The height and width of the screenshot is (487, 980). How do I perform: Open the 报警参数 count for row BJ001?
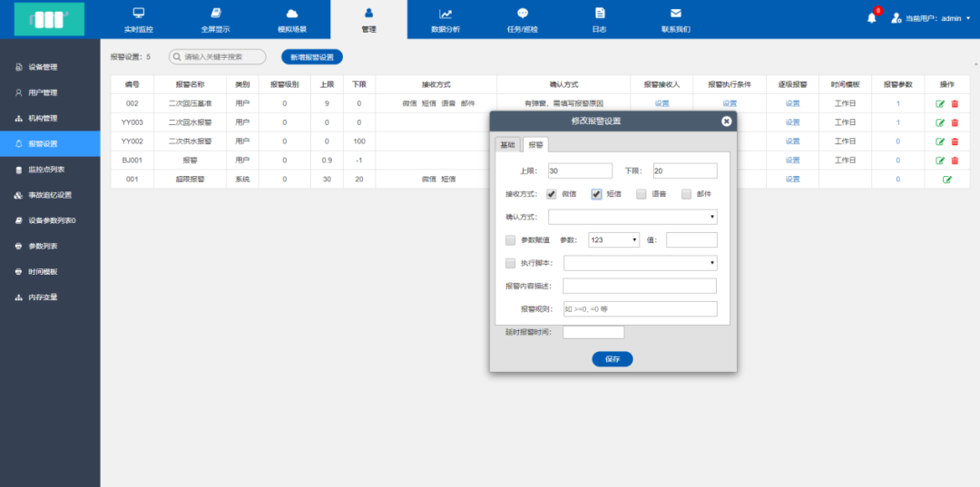coord(898,161)
